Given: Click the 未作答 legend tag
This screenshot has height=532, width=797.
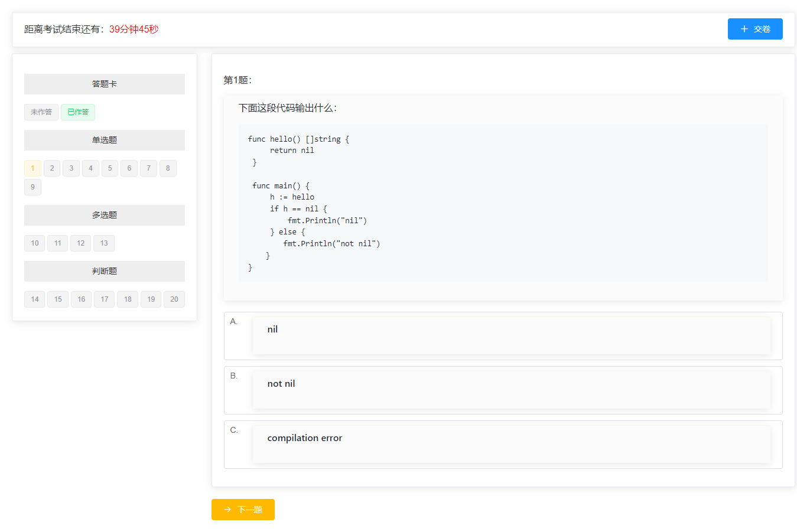Looking at the screenshot, I should coord(41,112).
